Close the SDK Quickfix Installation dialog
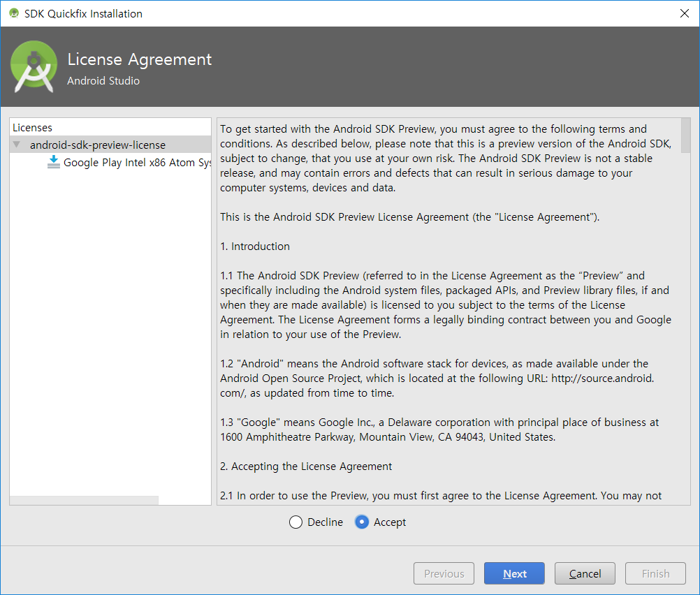Screen dimensions: 700x595 685,13
